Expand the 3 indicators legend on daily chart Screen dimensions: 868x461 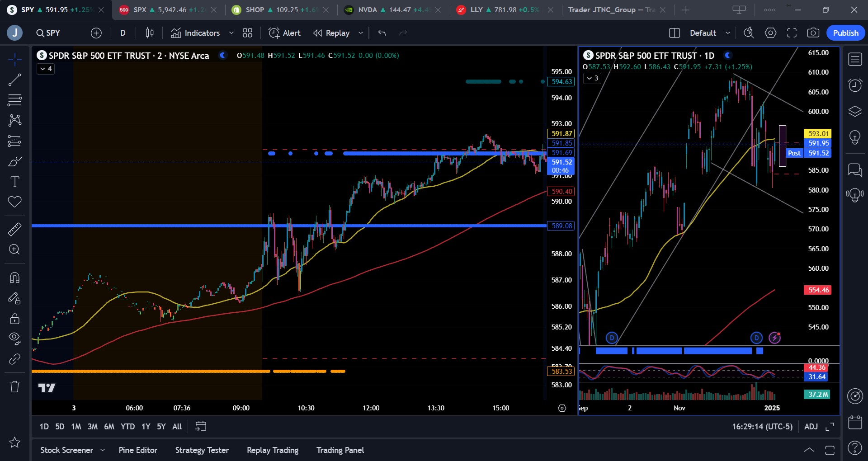click(x=592, y=78)
